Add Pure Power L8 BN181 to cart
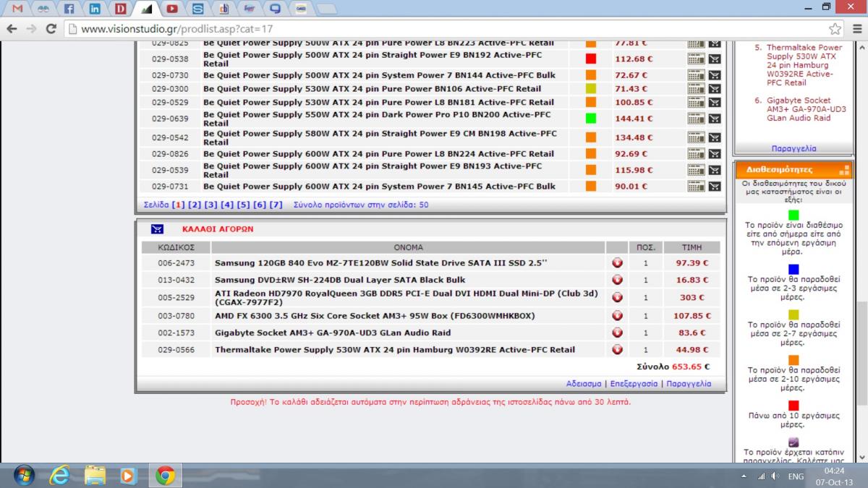Image resolution: width=868 pixels, height=488 pixels. click(x=715, y=102)
